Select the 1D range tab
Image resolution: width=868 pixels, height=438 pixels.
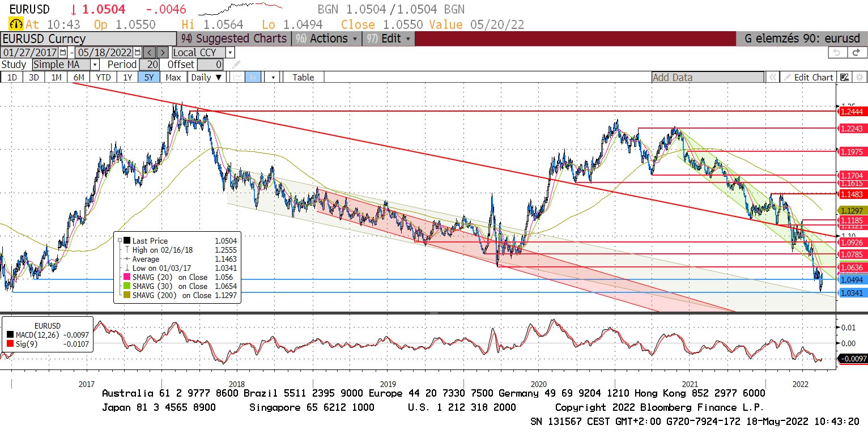[12, 77]
